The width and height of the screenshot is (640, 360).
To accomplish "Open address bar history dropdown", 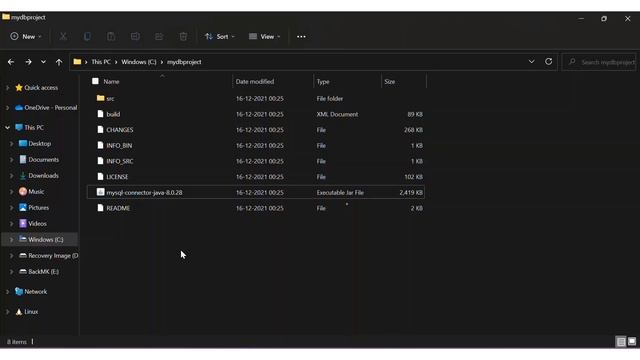I will (x=531, y=62).
